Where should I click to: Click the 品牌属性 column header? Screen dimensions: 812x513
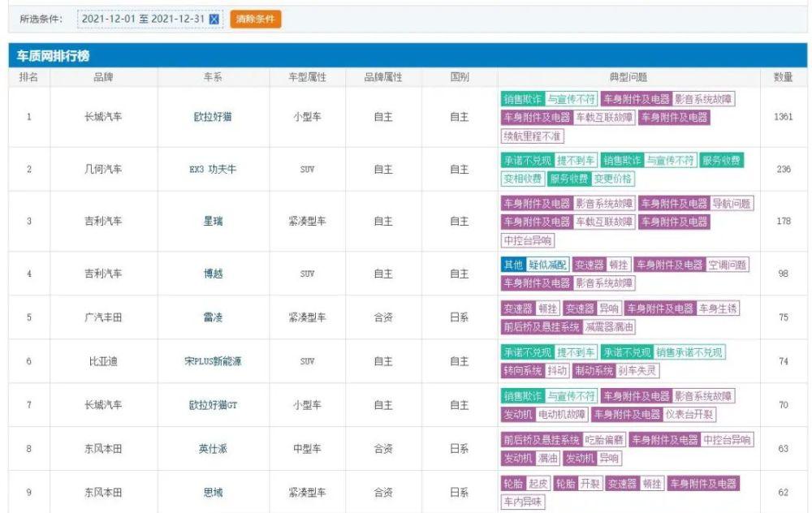(383, 77)
